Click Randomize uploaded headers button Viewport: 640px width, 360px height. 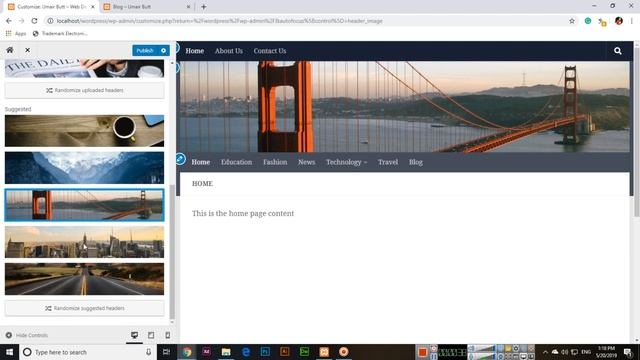84,90
